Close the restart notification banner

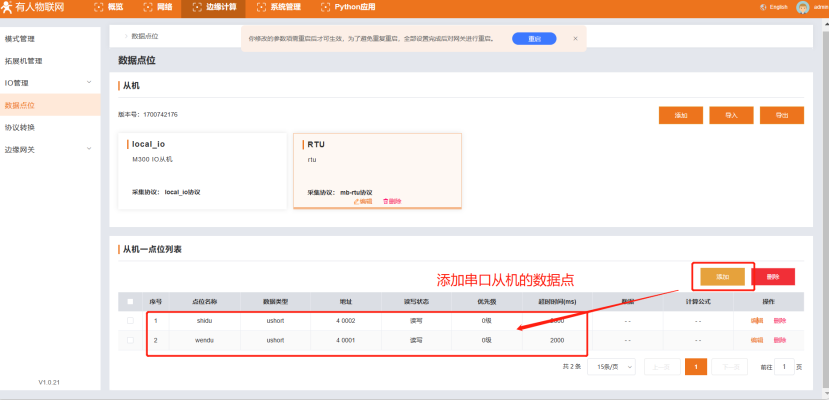point(575,38)
